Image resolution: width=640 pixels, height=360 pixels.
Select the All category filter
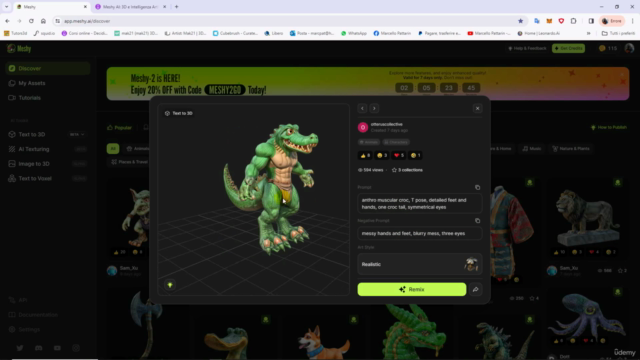(x=113, y=149)
